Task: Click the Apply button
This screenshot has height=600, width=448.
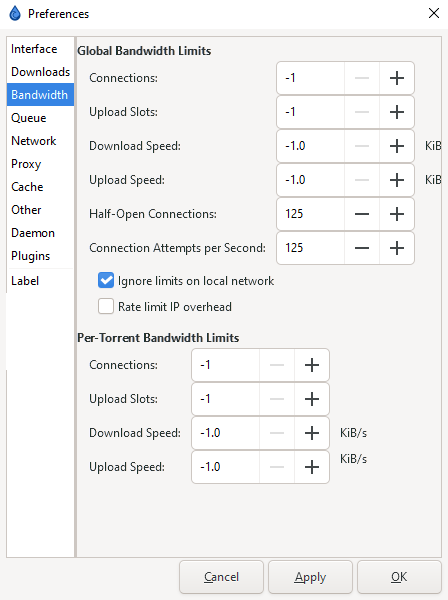Action: coord(310,577)
